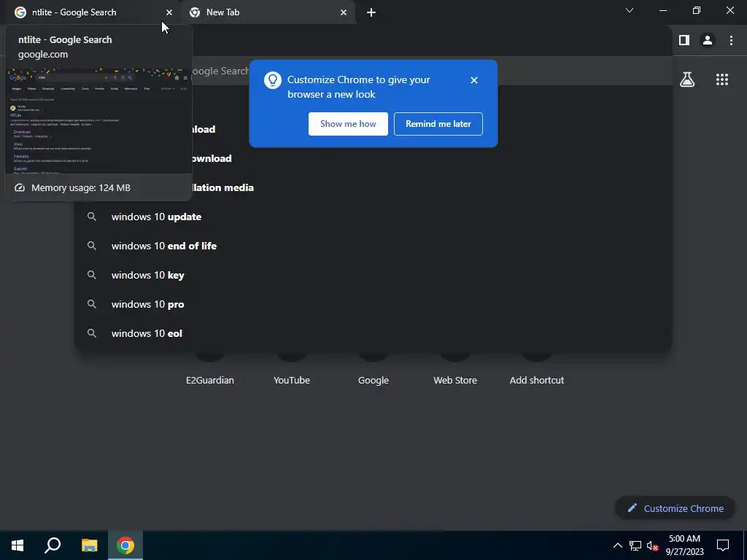Viewport: 747px width, 560px height.
Task: Click search icon beside windows 10 eol
Action: pyautogui.click(x=92, y=333)
